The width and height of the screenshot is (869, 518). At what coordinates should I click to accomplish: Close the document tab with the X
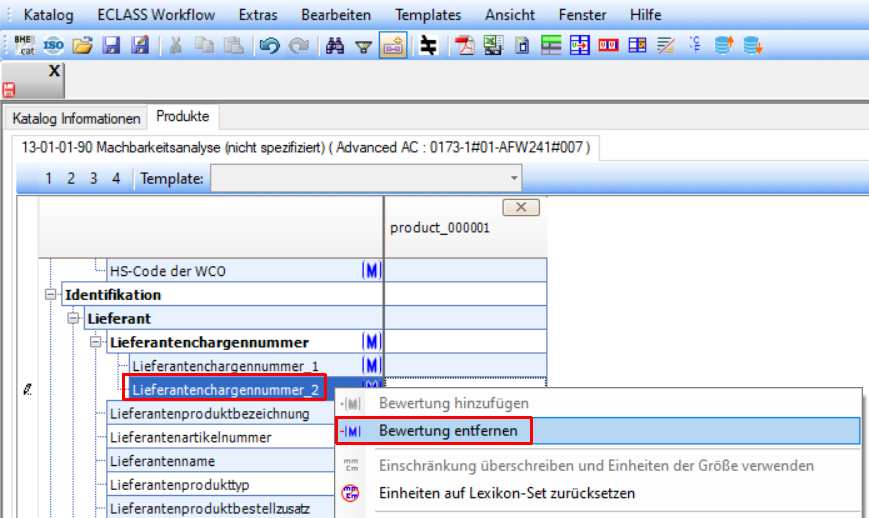point(54,71)
